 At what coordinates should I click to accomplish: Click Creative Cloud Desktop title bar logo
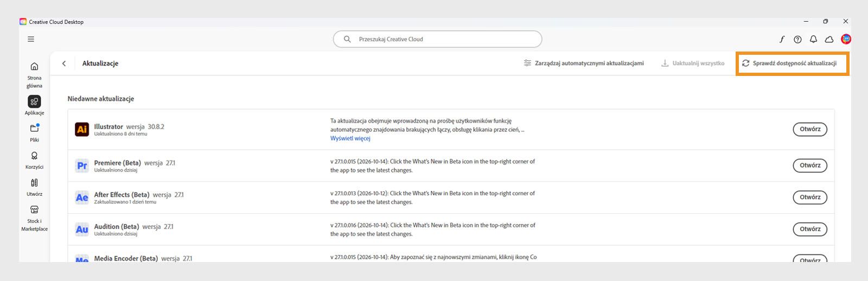tap(23, 22)
